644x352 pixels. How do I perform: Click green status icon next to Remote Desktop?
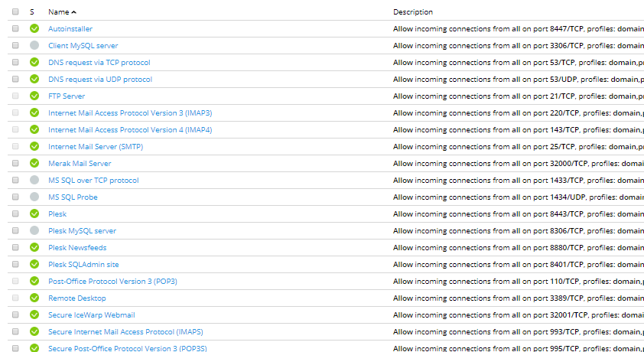34,298
